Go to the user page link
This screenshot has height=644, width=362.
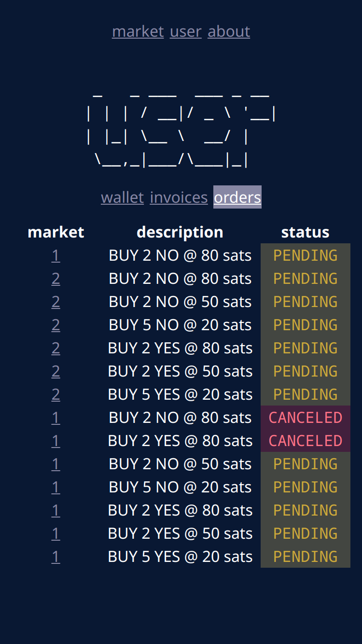point(186,31)
